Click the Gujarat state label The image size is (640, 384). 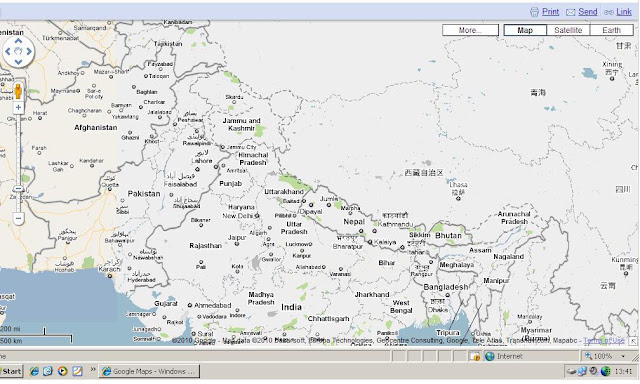(166, 304)
